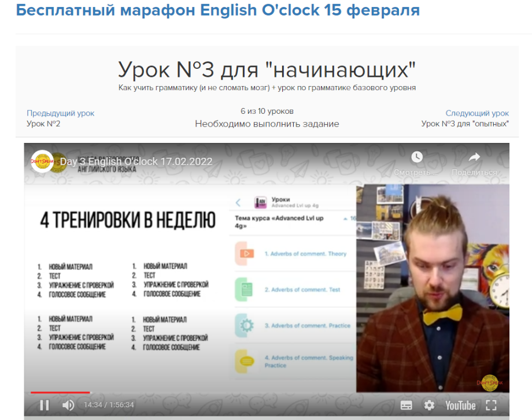Collapse the course topic arrow beside Advanced Lvl up
This screenshot has height=420, width=532.
pos(345,219)
